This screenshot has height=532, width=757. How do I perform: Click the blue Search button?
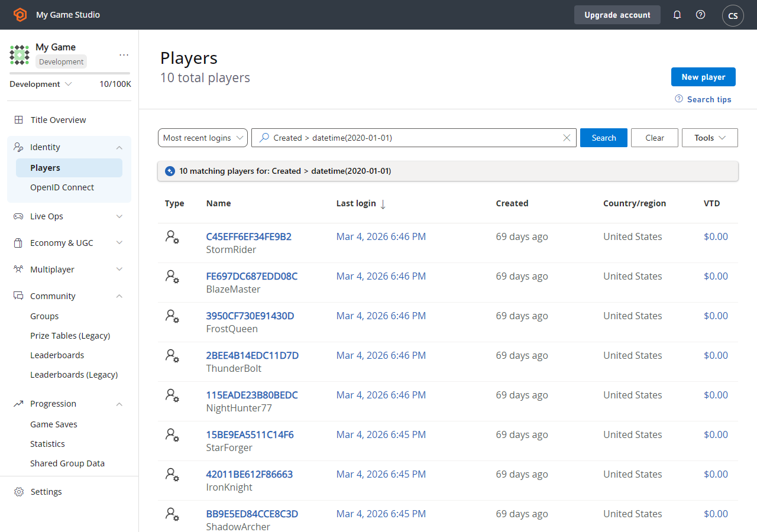point(604,138)
